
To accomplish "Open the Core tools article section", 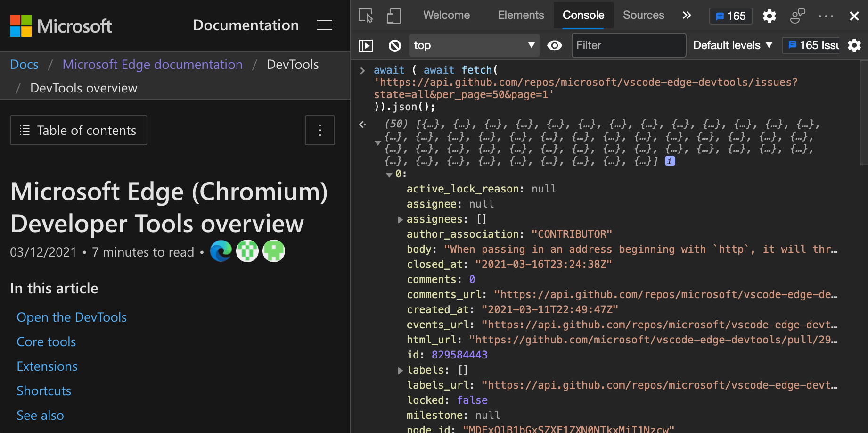I will (46, 341).
